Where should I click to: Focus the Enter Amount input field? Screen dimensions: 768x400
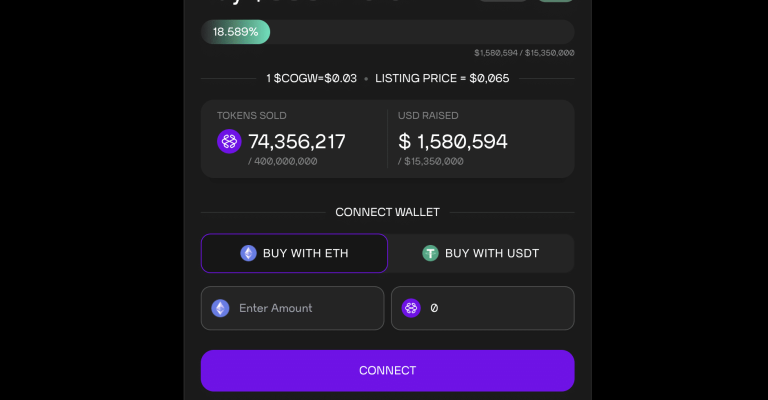(x=292, y=308)
